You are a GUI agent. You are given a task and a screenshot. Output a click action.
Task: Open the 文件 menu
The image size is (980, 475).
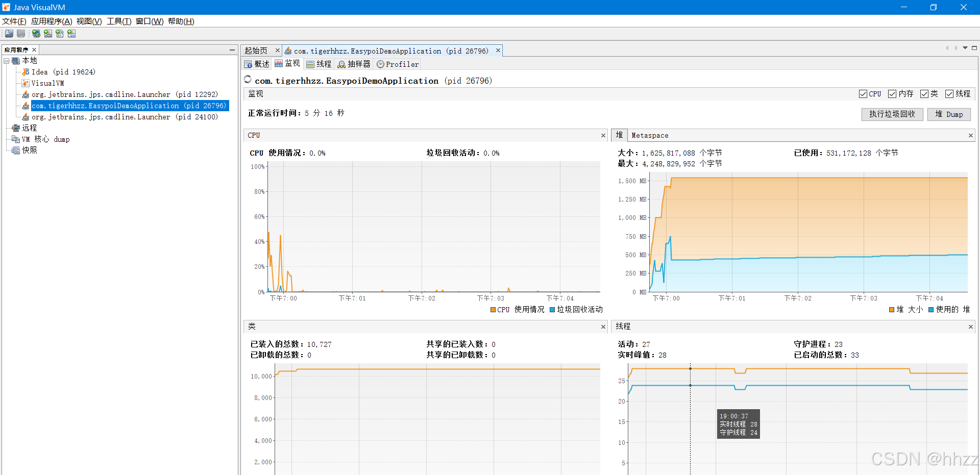pos(14,21)
